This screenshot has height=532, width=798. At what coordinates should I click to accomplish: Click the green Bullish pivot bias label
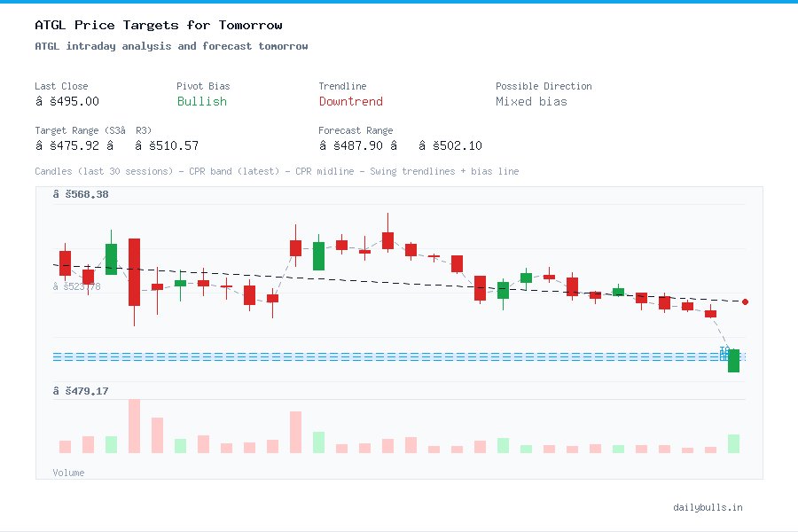tap(201, 102)
